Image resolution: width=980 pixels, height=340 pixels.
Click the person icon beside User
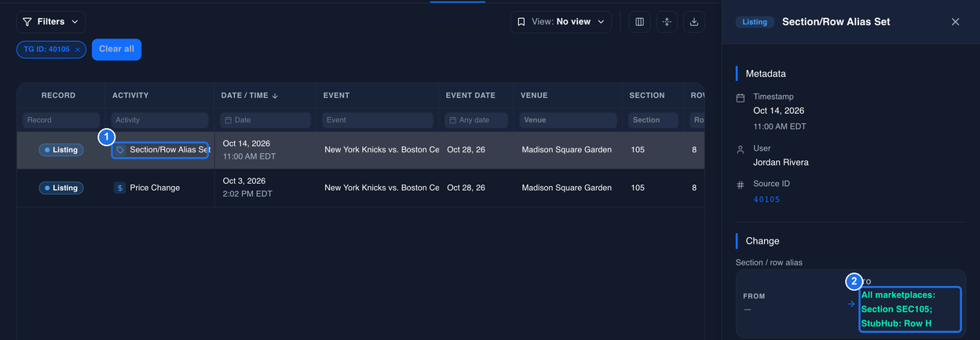740,148
